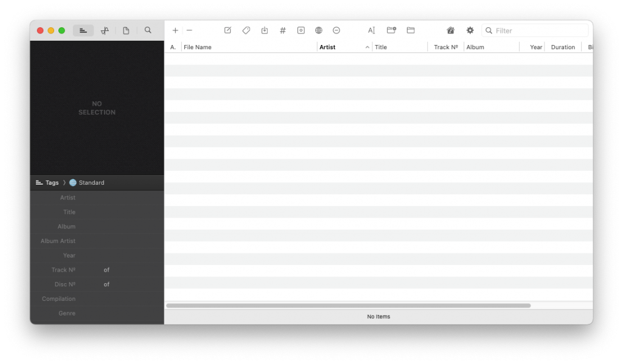Click the Disc Nº tag field
The image size is (623, 364).
97,284
